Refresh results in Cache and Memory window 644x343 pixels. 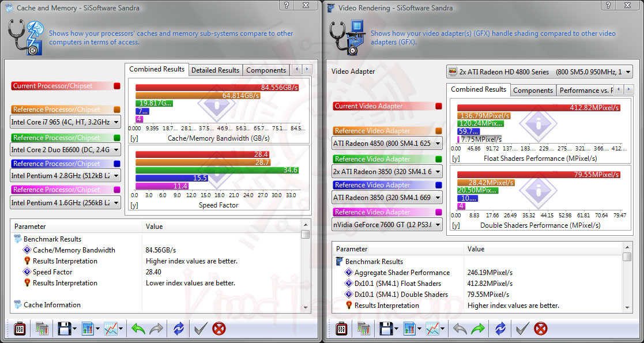[x=179, y=329]
